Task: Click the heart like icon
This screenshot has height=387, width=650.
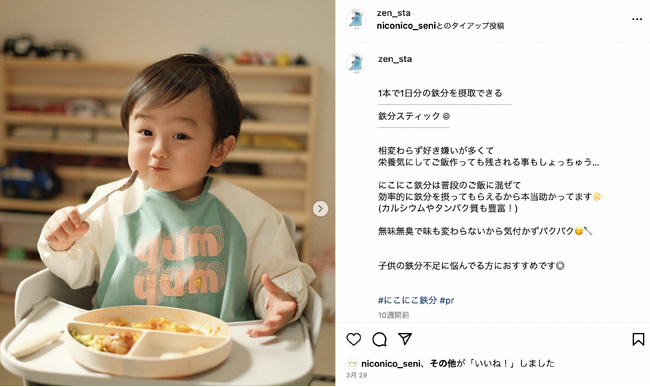Action: [354, 339]
